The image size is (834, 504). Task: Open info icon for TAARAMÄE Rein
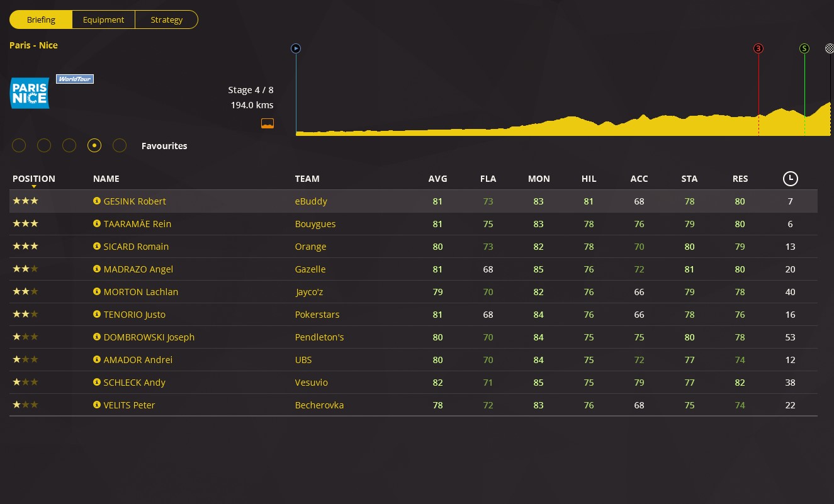[x=97, y=223]
